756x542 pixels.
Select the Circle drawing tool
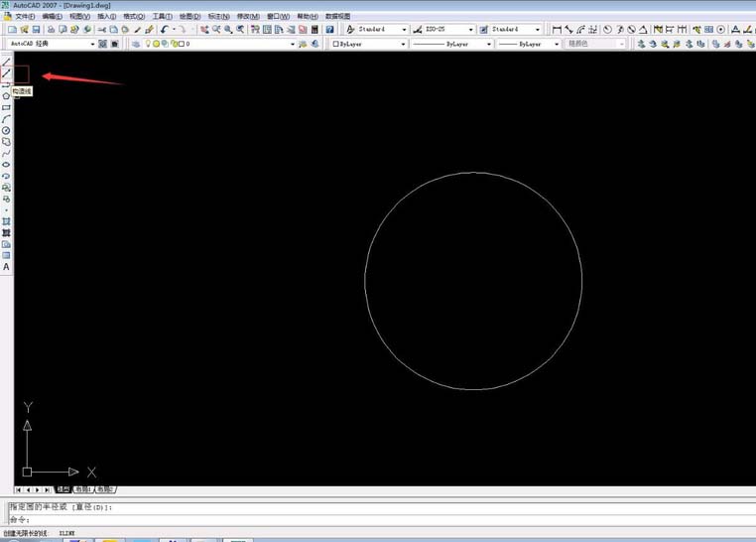tap(6, 130)
